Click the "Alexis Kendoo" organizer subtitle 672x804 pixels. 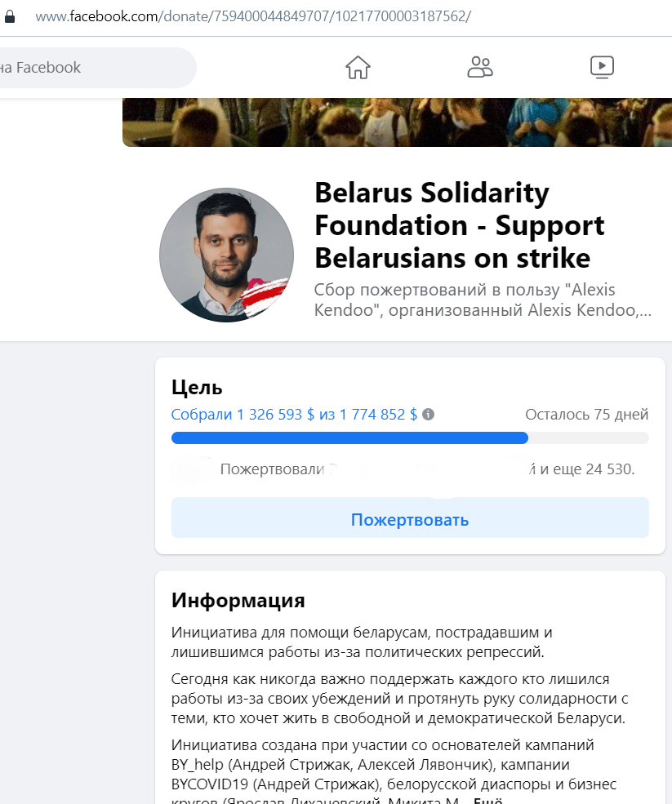coord(482,300)
